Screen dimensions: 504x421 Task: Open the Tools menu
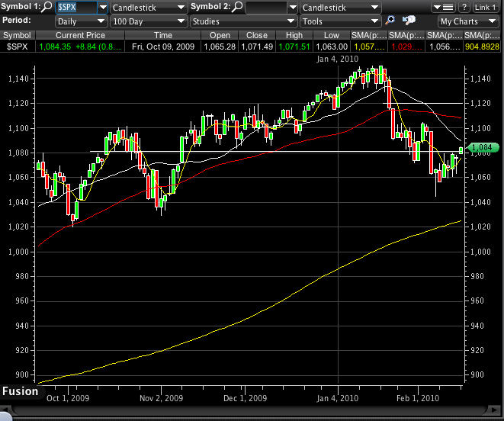[339, 21]
